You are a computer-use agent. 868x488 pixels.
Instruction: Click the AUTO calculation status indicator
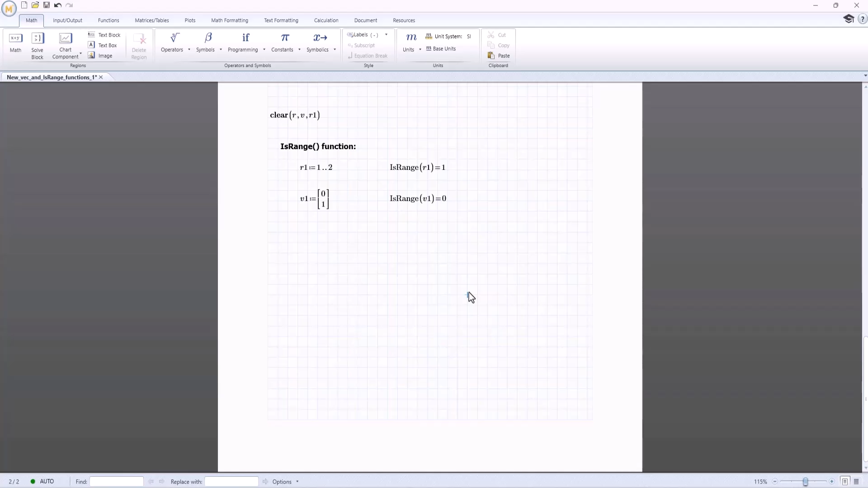42,482
